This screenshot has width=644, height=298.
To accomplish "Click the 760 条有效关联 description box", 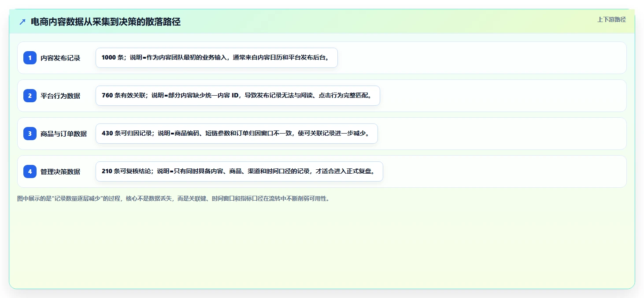I will 238,96.
